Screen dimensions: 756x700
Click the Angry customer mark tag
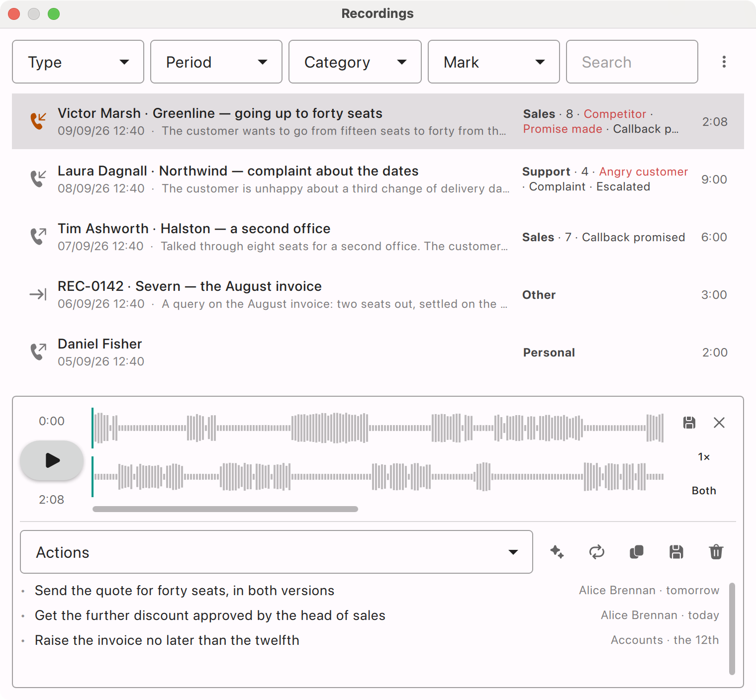[644, 172]
